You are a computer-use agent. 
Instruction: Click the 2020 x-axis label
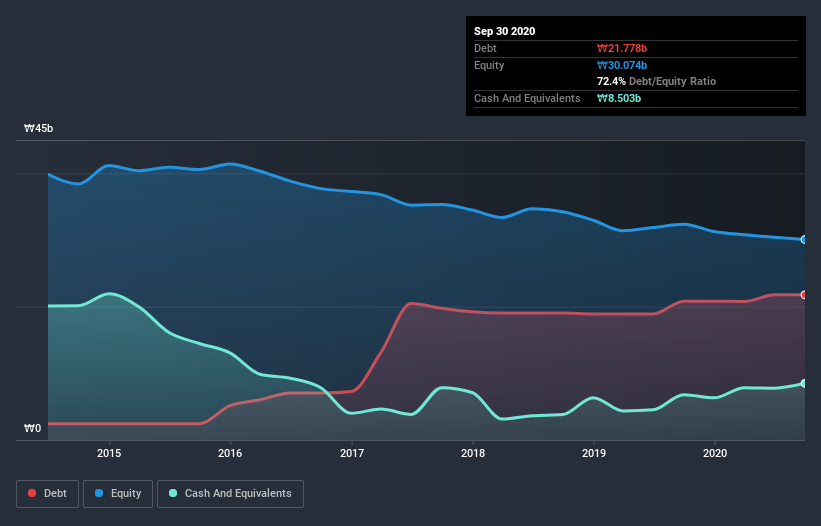coord(715,453)
